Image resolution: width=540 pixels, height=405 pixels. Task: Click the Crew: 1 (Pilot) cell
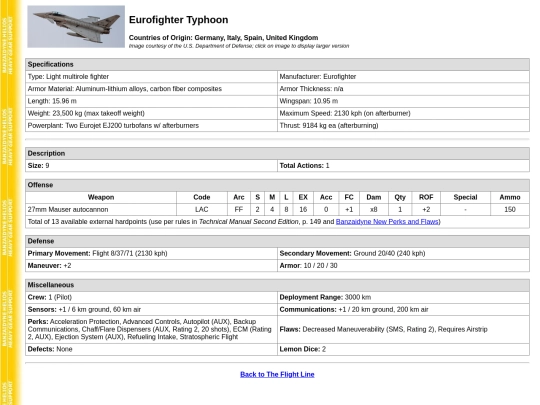click(x=152, y=297)
